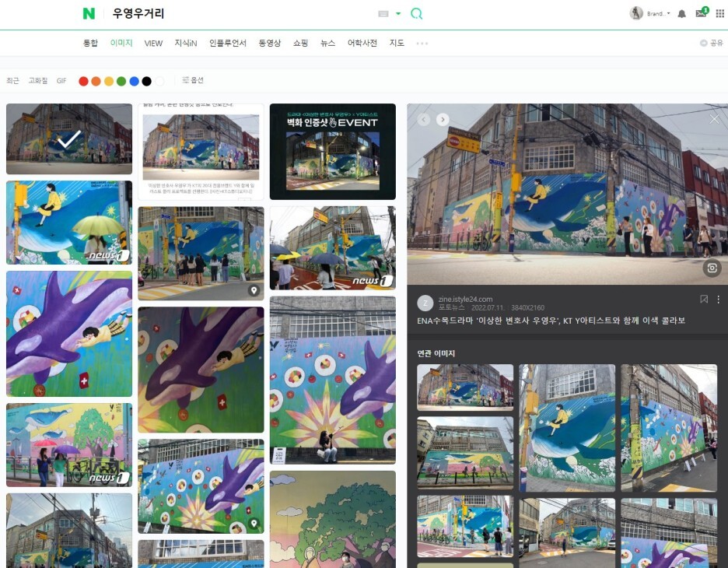Open the yellow umbrella mural news1 thumbnail
Image resolution: width=728 pixels, height=568 pixels.
(69, 223)
